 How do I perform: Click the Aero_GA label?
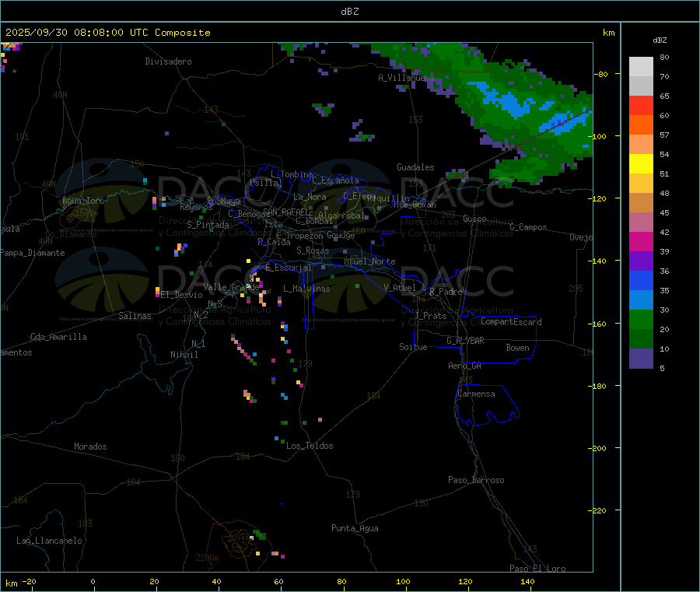tap(464, 366)
